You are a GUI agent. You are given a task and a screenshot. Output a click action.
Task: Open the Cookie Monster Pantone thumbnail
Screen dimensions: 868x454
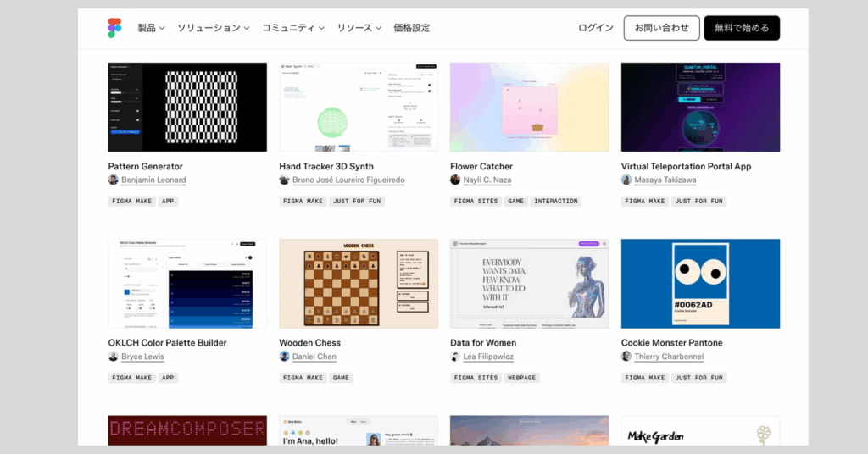[x=700, y=284]
